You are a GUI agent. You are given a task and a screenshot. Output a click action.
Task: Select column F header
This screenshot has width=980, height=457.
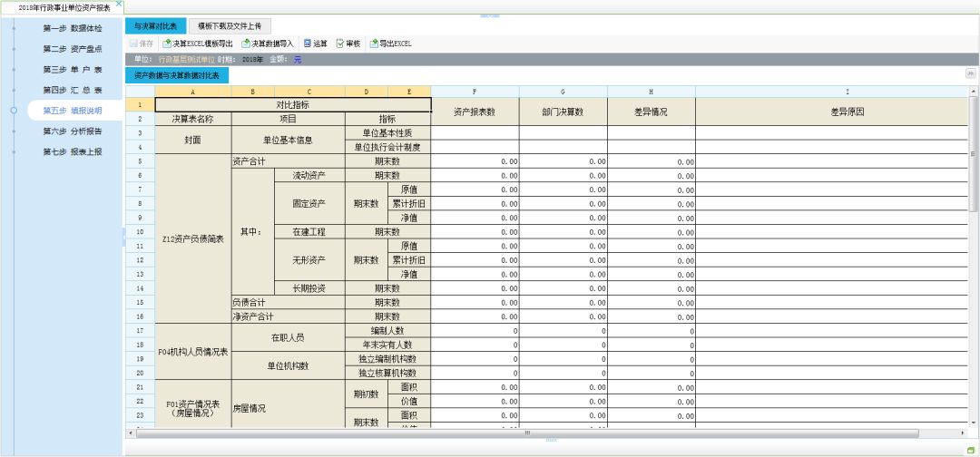[475, 92]
